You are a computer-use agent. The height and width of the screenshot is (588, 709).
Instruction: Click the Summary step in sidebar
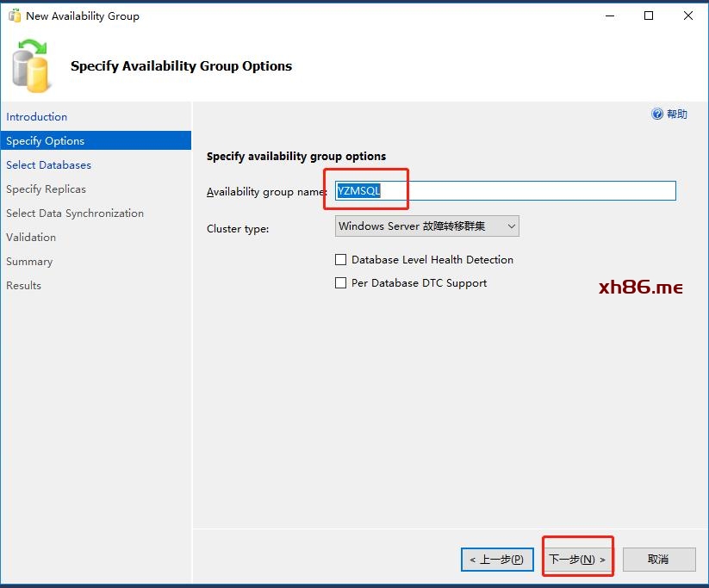(29, 262)
